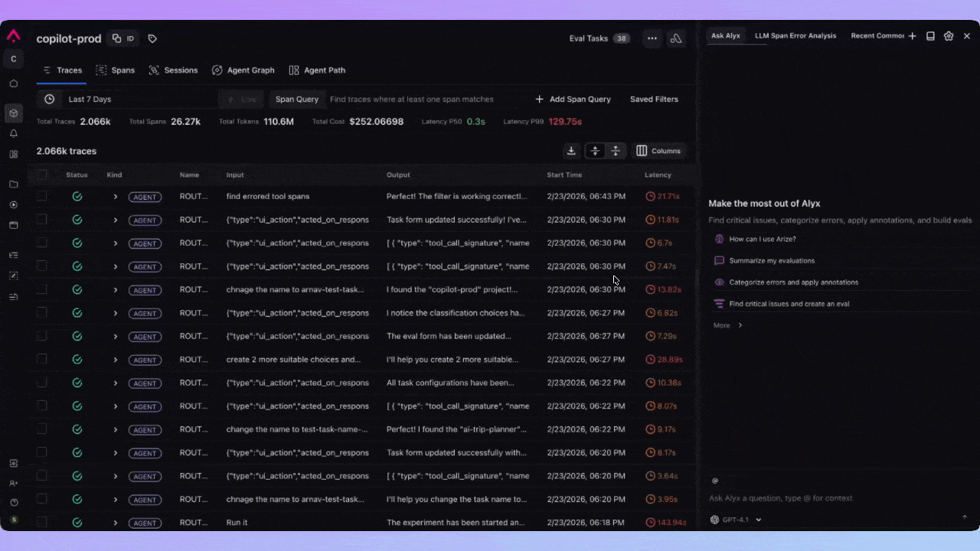Image resolution: width=980 pixels, height=551 pixels.
Task: Click the clock icon beside Last 7 Days
Action: [x=49, y=99]
